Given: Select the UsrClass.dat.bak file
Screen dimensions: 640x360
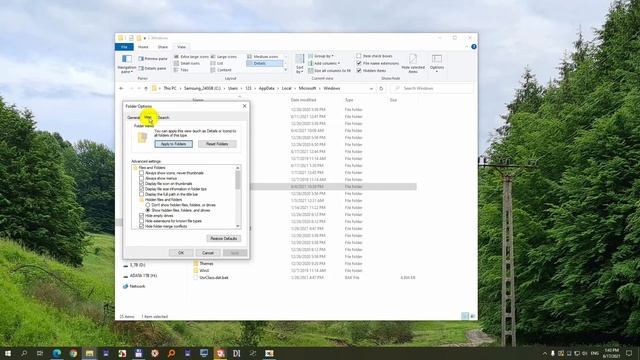Looking at the screenshot, I should point(211,277).
